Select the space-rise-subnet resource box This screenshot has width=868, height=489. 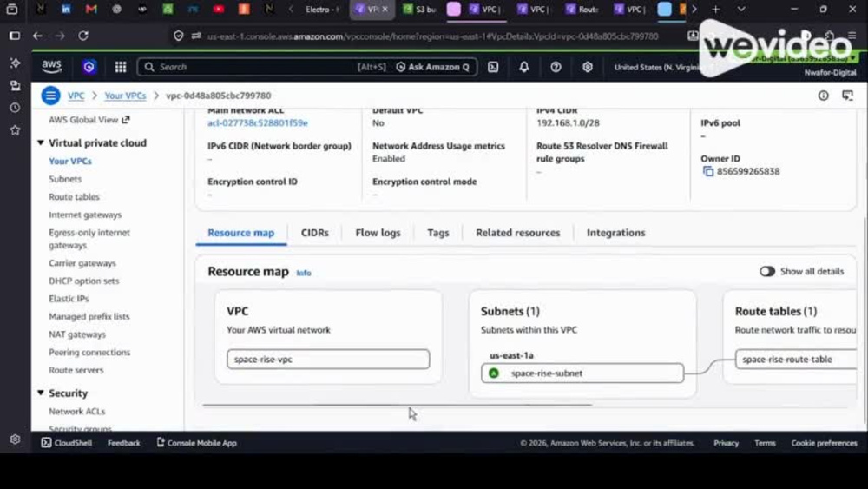(582, 373)
